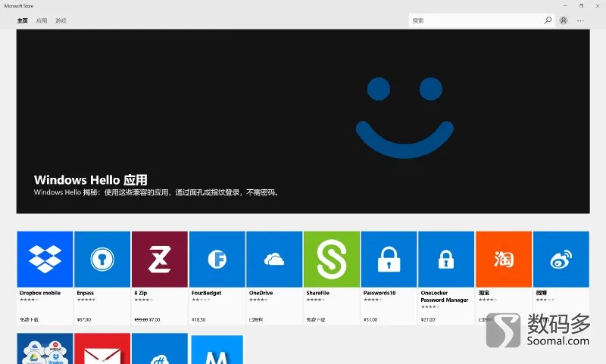The height and width of the screenshot is (364, 606).
Task: Open the multi-cloud app tile with MEGA icon
Action: coord(45,349)
